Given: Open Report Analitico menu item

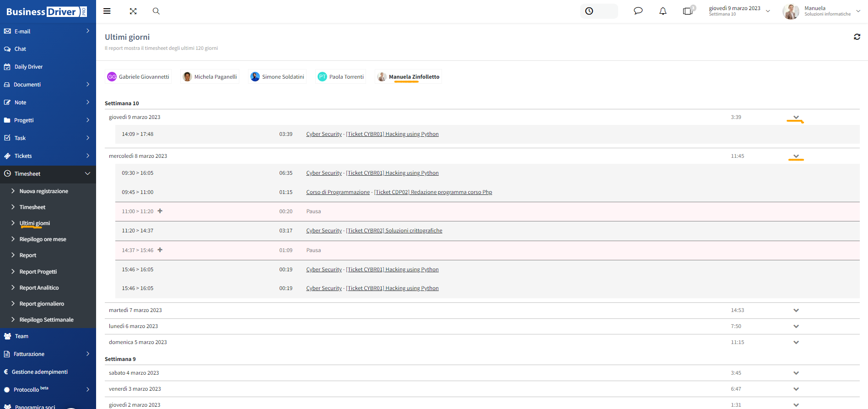Looking at the screenshot, I should click(39, 288).
